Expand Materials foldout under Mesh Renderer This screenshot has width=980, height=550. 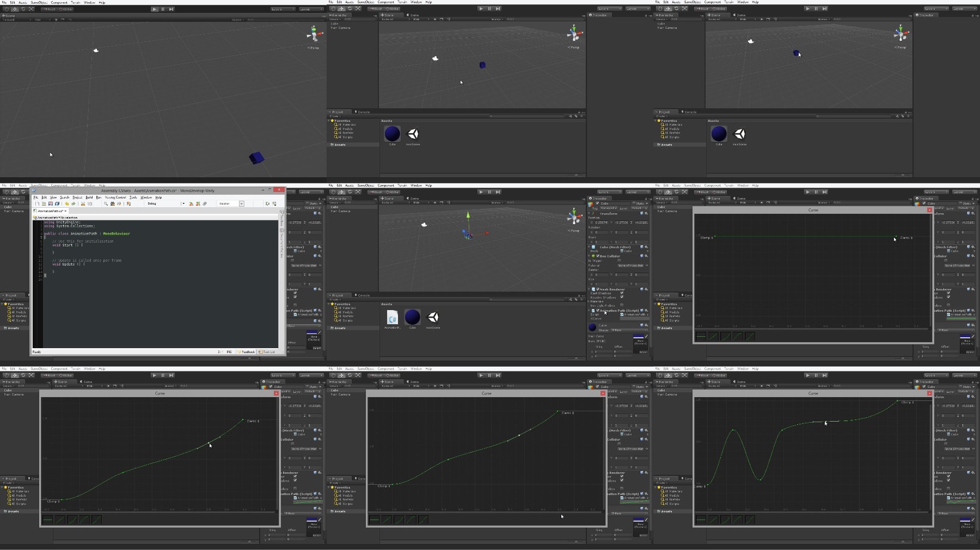tap(590, 301)
